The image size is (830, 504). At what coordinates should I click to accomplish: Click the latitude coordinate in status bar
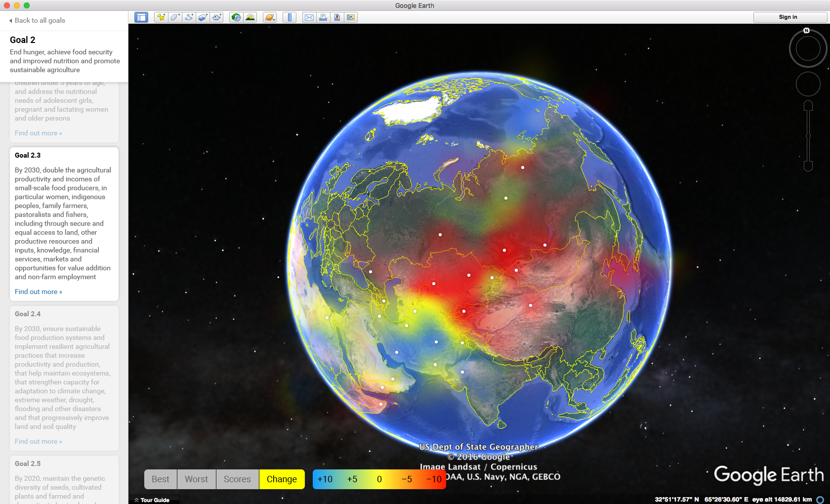click(x=677, y=500)
